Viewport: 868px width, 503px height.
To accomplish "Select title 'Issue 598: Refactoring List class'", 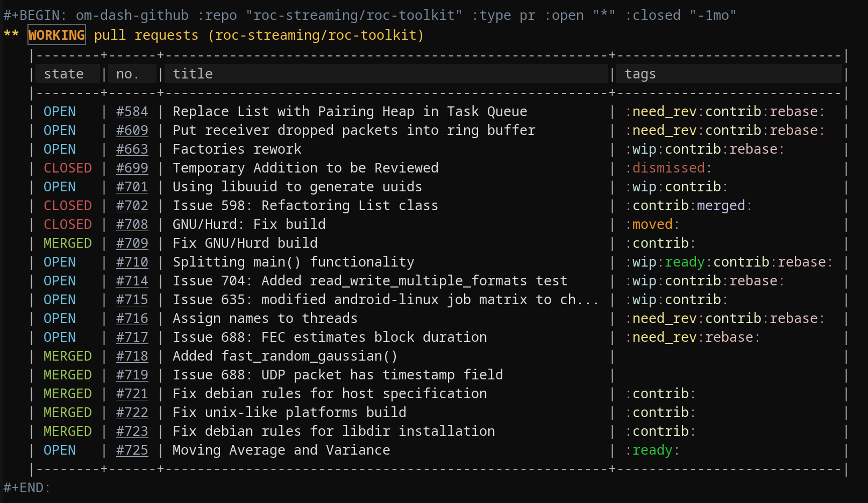I will coord(305,206).
